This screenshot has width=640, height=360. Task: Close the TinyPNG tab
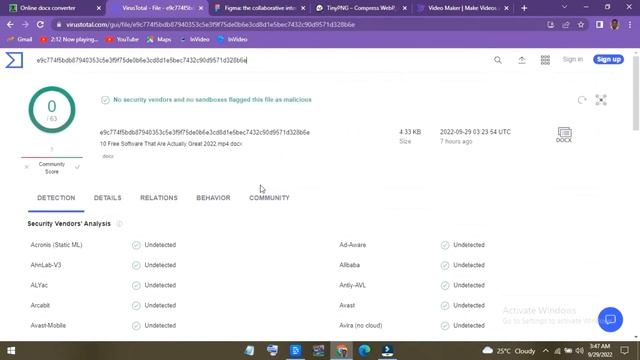coord(404,8)
